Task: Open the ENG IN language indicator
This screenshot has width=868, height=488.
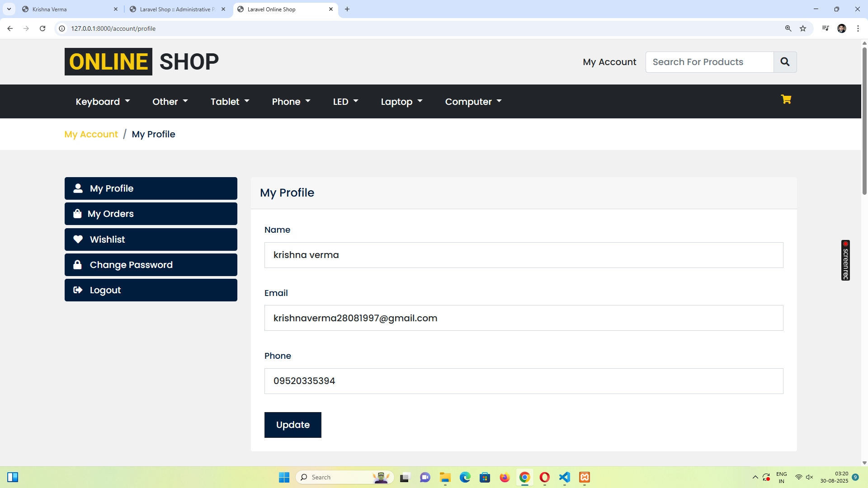Action: [x=781, y=477]
